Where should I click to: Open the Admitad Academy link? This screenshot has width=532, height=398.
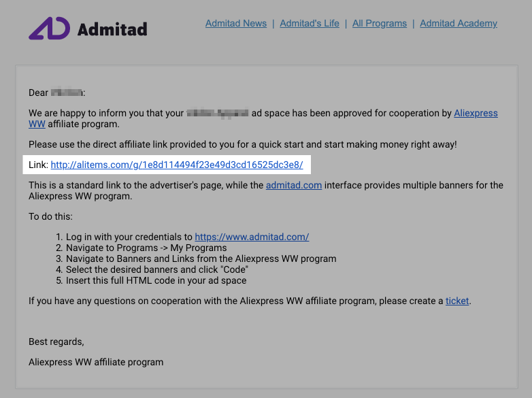tap(459, 23)
